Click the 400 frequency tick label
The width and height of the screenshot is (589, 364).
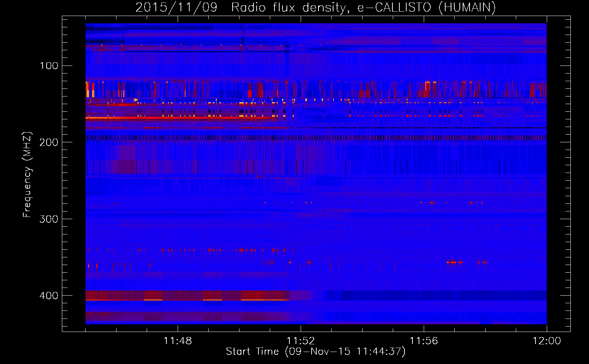[x=49, y=296]
